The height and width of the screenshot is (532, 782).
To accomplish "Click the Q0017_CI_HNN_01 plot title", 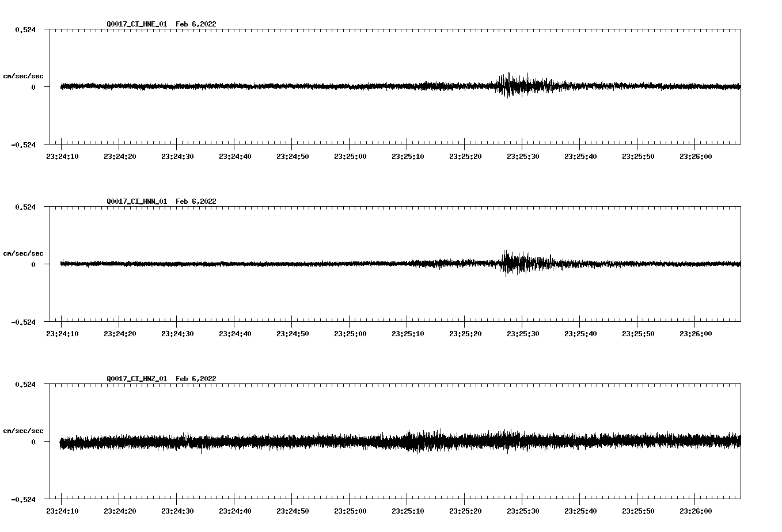I will pos(161,202).
